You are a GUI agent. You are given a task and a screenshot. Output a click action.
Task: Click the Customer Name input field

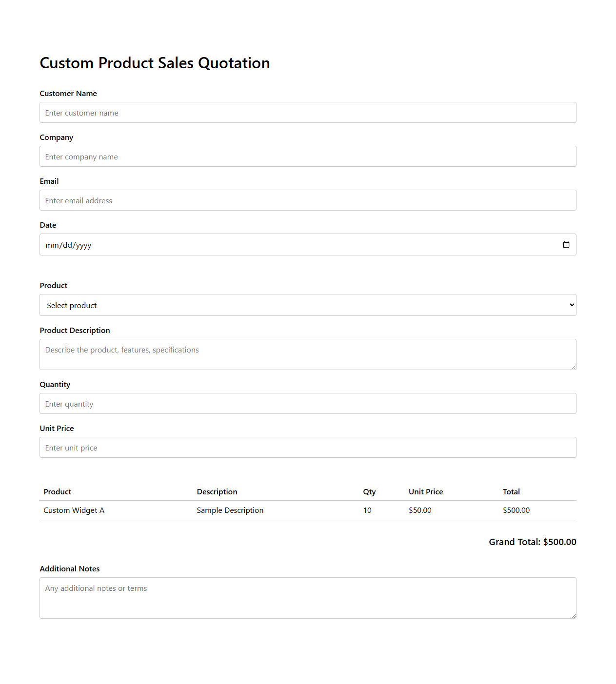coord(308,113)
